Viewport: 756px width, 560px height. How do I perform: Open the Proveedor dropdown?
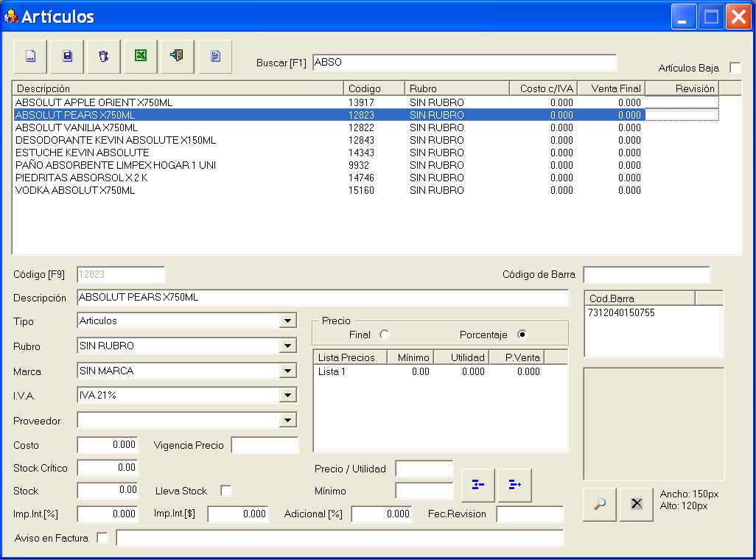pyautogui.click(x=288, y=421)
